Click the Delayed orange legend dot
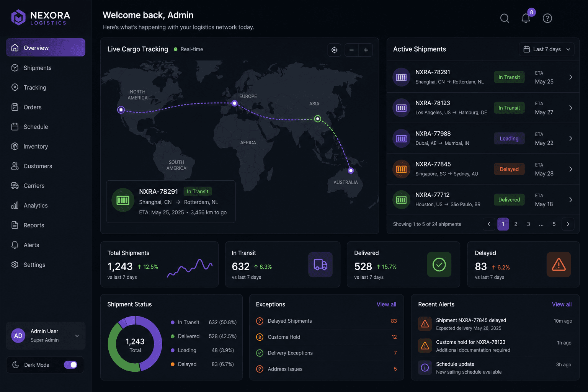Image resolution: width=588 pixels, height=392 pixels. click(x=173, y=364)
